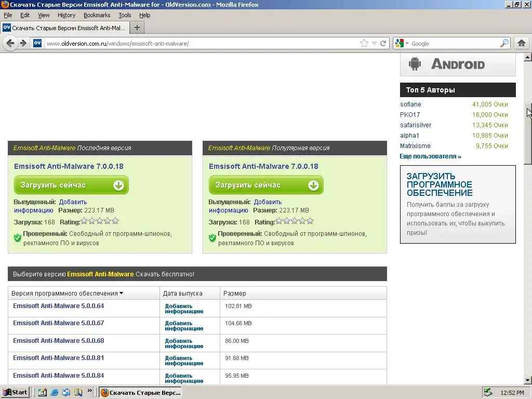The height and width of the screenshot is (399, 532).
Task: Click the green verified shield in Популярная версия
Action: 212,238
